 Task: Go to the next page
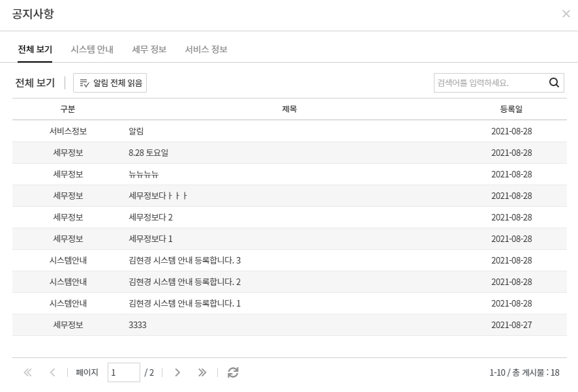point(177,372)
